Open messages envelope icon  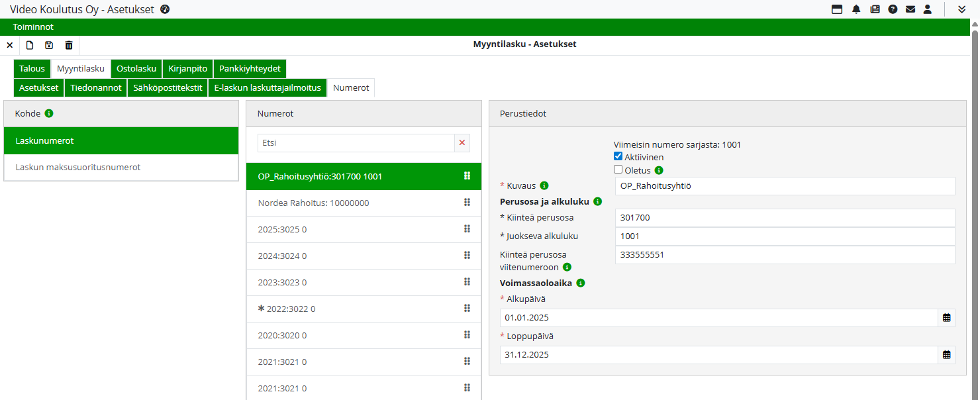tap(910, 9)
